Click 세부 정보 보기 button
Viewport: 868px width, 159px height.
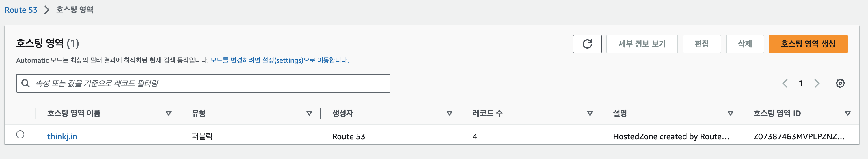642,44
